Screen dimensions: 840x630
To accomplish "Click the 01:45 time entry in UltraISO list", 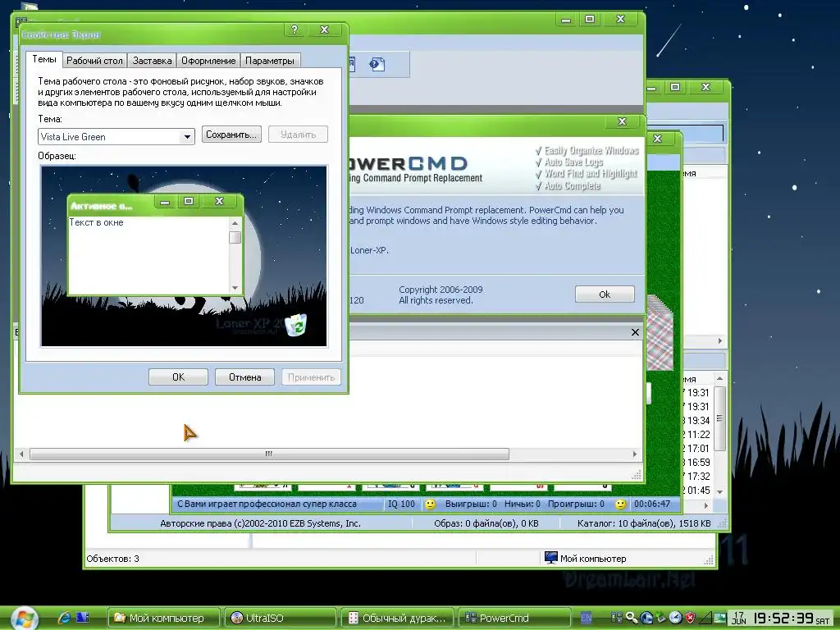I will 699,491.
